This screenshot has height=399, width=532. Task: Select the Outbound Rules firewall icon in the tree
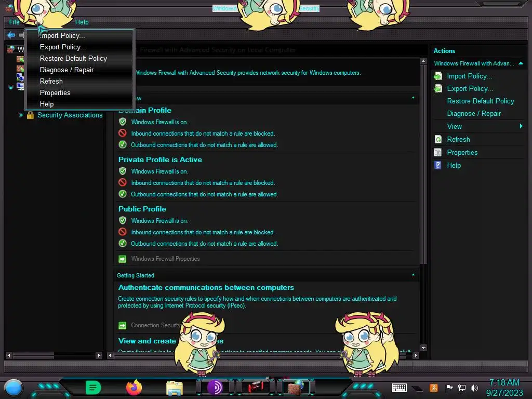20,69
